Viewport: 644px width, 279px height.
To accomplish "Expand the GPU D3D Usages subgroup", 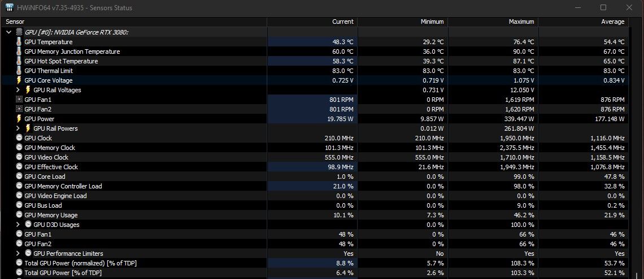I will click(x=18, y=224).
